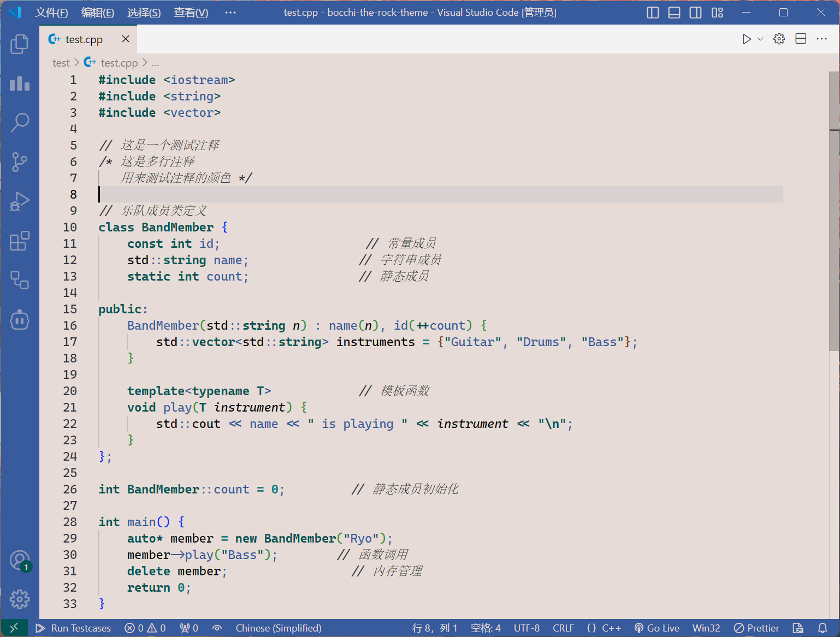840x637 pixels.
Task: Show more menus via title bar ellipsis
Action: coord(230,13)
